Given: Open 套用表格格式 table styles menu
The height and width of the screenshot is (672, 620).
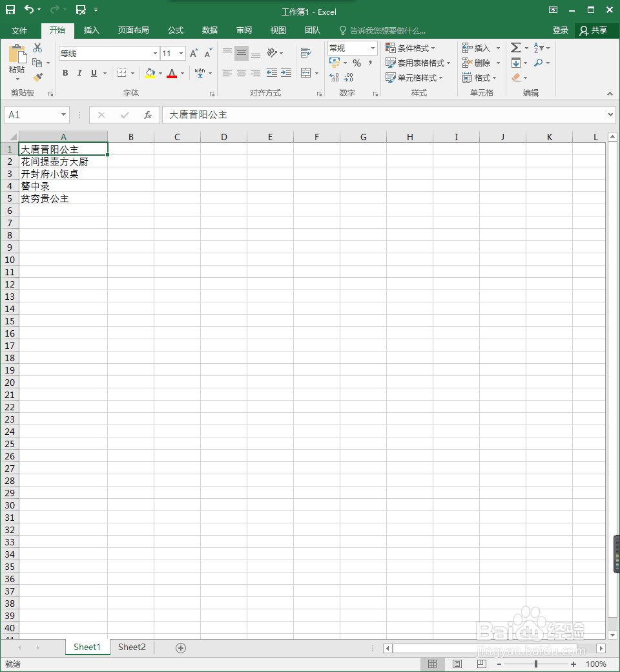Looking at the screenshot, I should tap(418, 63).
